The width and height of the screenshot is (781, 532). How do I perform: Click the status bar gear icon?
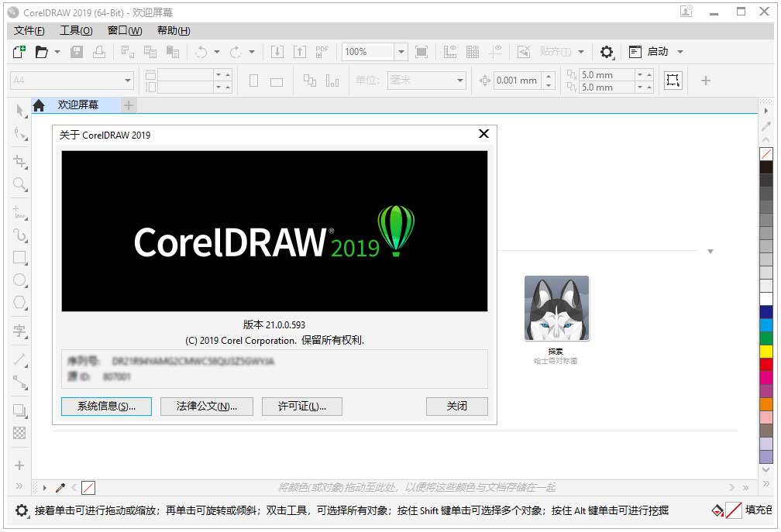click(x=22, y=510)
